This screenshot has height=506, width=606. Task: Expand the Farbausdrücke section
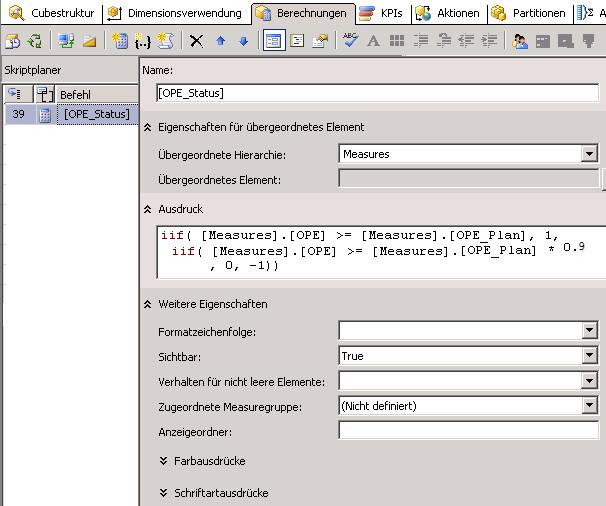click(x=163, y=461)
